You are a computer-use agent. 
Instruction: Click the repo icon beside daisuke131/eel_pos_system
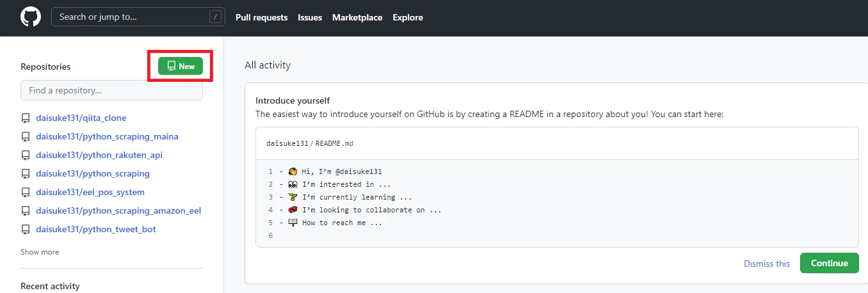tap(26, 193)
